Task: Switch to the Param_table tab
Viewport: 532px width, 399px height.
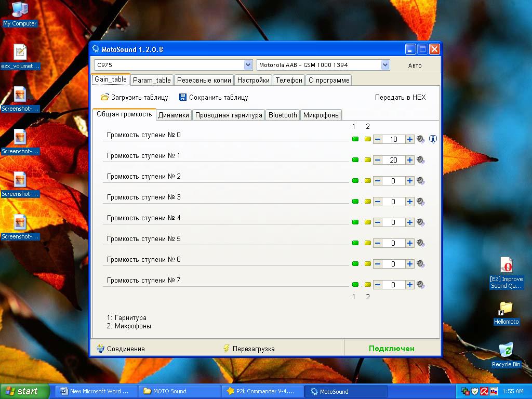Action: pyautogui.click(x=152, y=80)
